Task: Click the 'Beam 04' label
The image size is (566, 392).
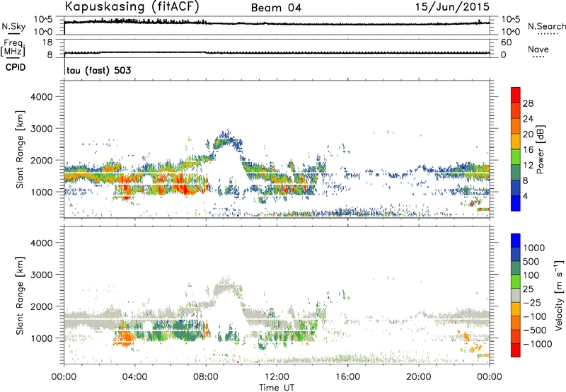Action: (x=276, y=8)
